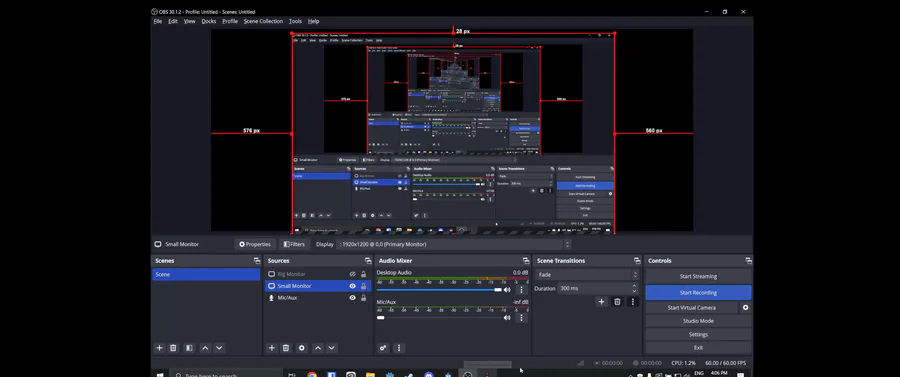Open the source Filters button
Viewport: 900px width, 377px height.
tap(294, 244)
